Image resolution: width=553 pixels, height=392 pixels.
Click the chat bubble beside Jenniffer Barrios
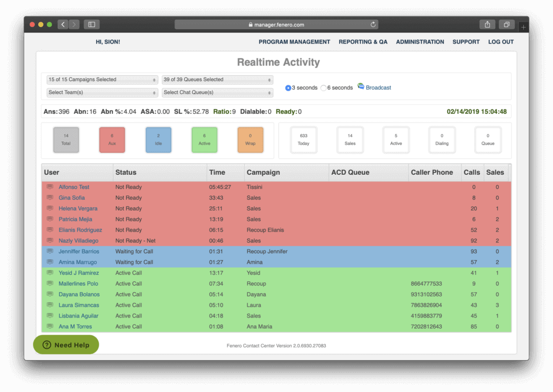coord(50,251)
